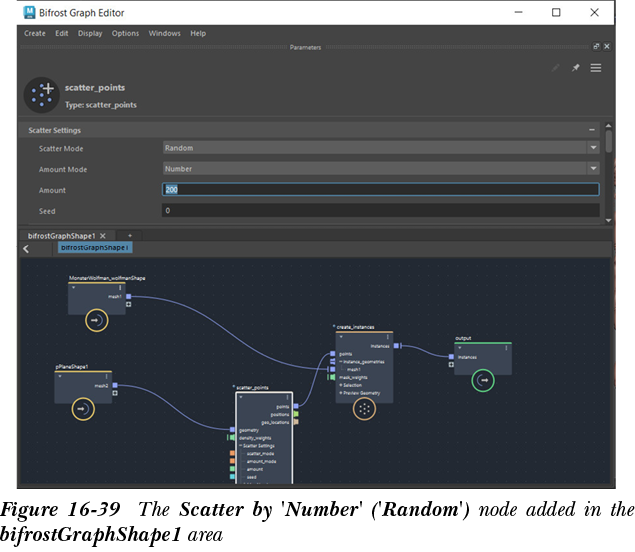Screen dimensions: 635x552
Task: Click the create_instances node dots icon
Action: 364,408
